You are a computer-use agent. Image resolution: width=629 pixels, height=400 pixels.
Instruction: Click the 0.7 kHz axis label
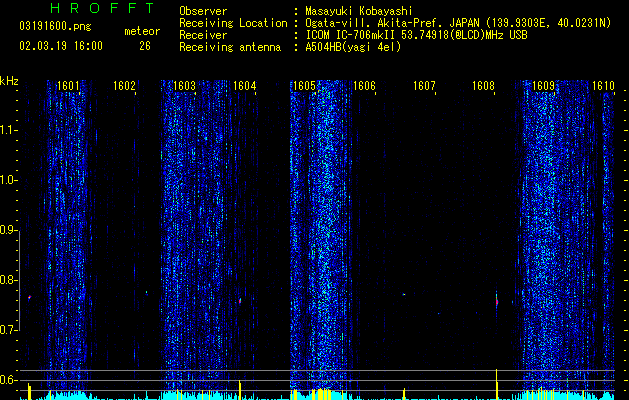pyautogui.click(x=8, y=330)
